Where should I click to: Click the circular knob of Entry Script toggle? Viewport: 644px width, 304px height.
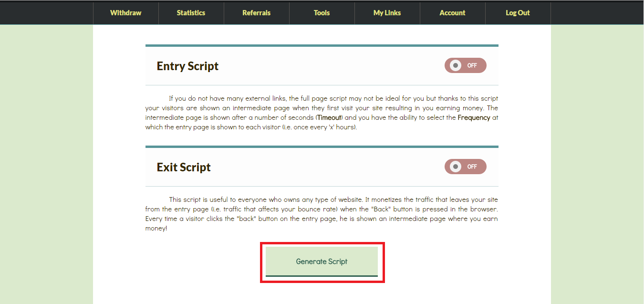pos(456,65)
